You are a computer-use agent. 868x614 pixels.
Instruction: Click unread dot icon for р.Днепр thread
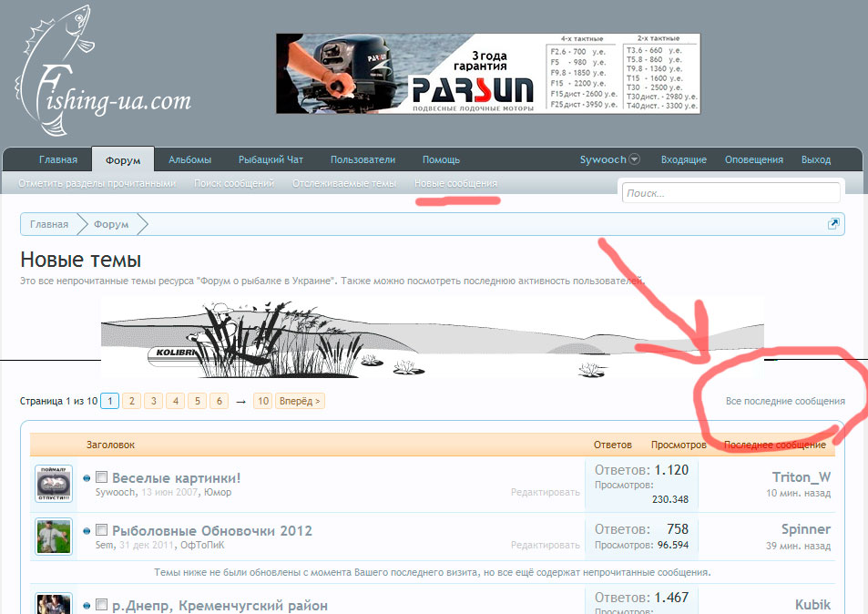[87, 605]
